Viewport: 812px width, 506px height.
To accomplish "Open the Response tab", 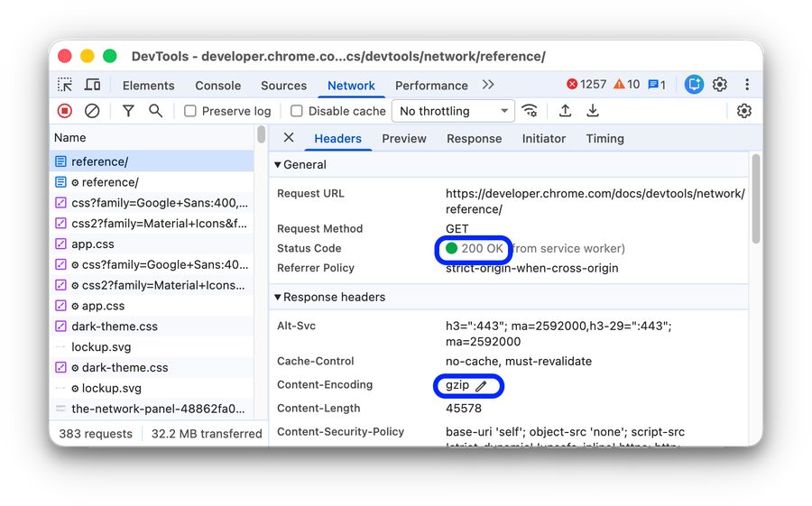I will tap(474, 139).
